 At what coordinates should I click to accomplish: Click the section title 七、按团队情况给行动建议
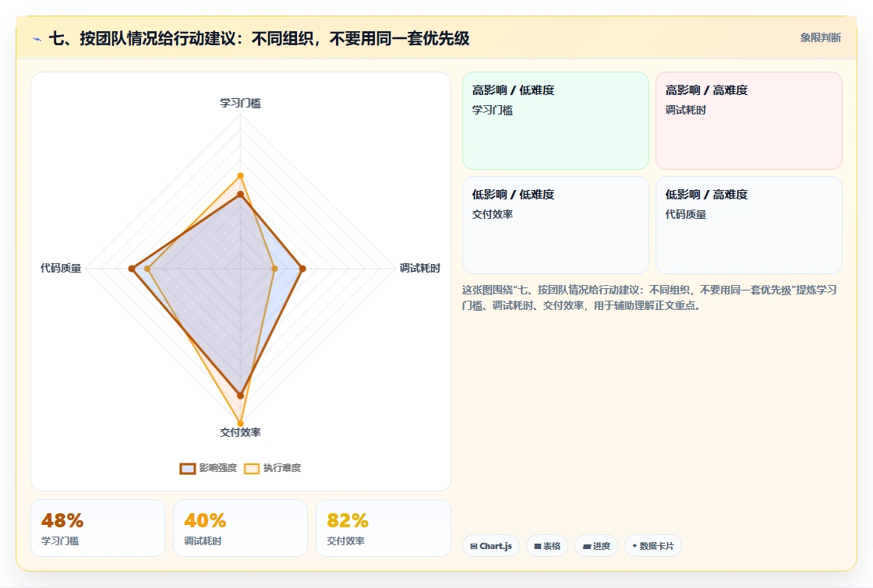point(259,38)
